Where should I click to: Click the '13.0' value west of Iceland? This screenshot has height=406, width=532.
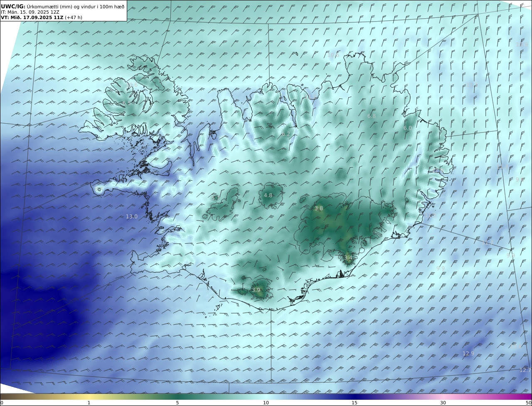click(x=132, y=217)
